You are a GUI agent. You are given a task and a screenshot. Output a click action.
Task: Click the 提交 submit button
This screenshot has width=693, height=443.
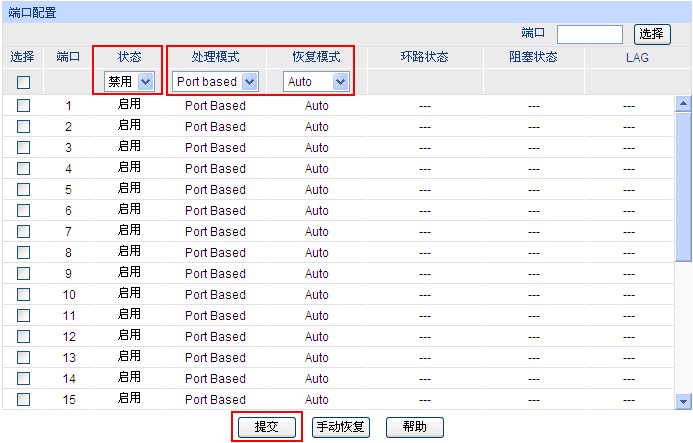point(267,427)
